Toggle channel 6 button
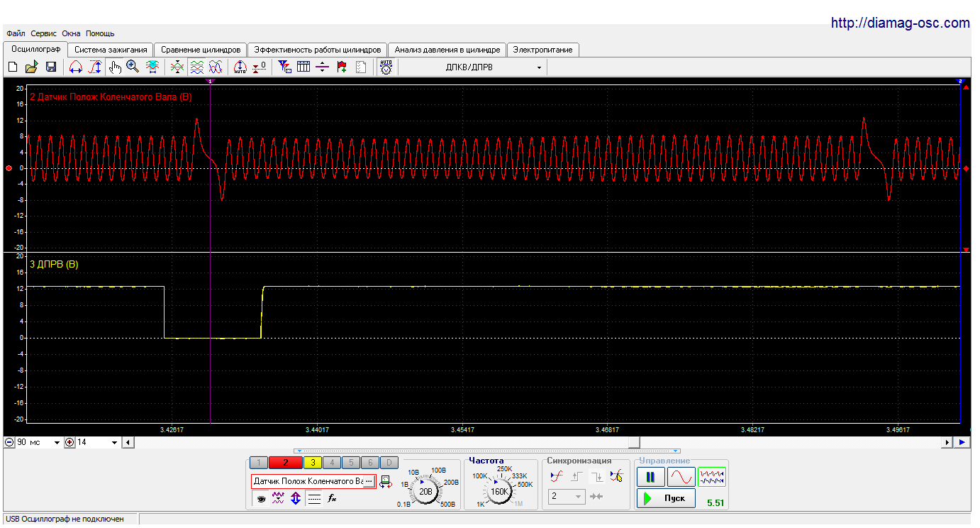980x528 pixels. coord(369,463)
